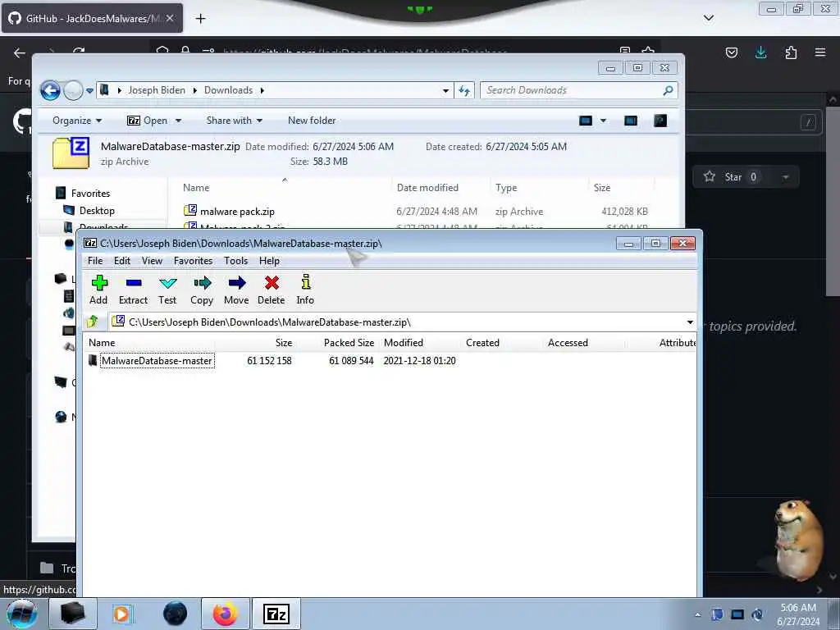Open the Edit menu in 7-Zip
840x630 pixels.
coord(122,261)
